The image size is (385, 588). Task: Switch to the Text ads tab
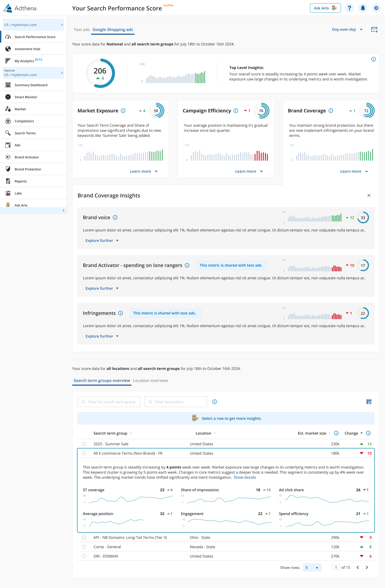(x=82, y=30)
